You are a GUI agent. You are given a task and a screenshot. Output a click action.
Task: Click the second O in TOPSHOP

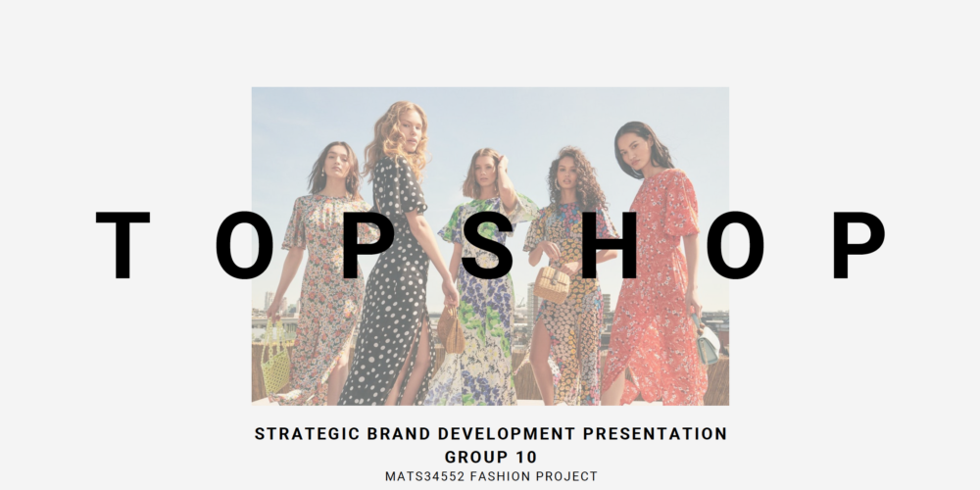735,245
